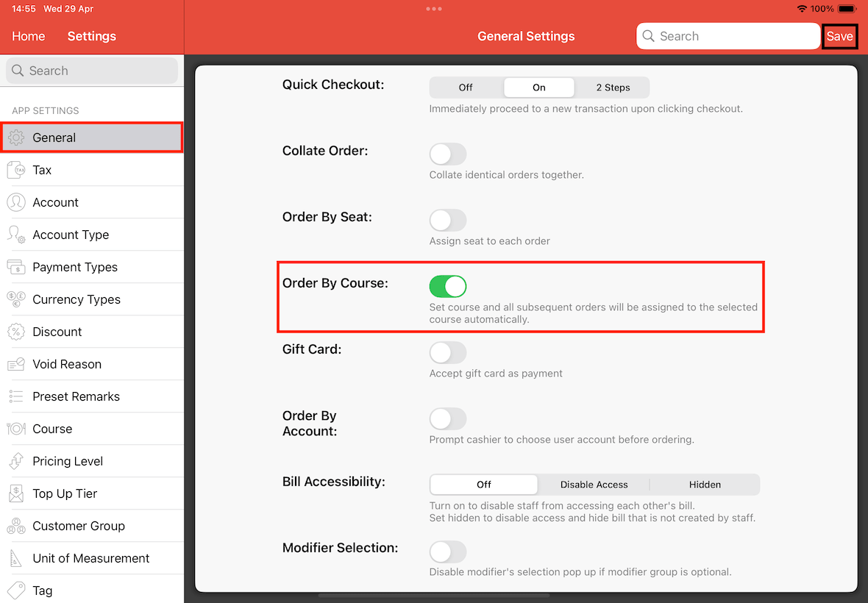Screen dimensions: 868x603
Task: Click the Course plate icon
Action: coord(16,429)
